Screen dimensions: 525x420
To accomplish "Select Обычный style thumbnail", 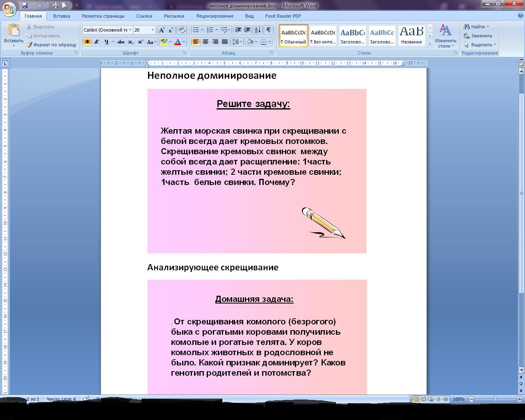I will (294, 36).
